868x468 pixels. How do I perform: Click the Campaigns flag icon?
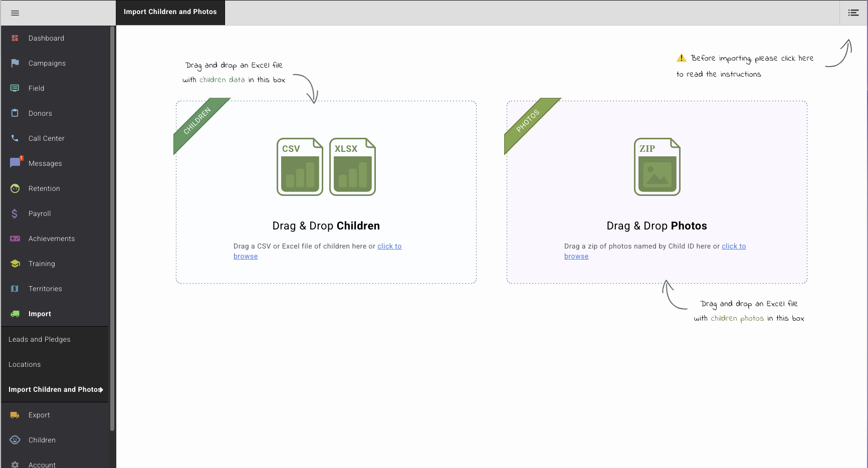pos(15,63)
